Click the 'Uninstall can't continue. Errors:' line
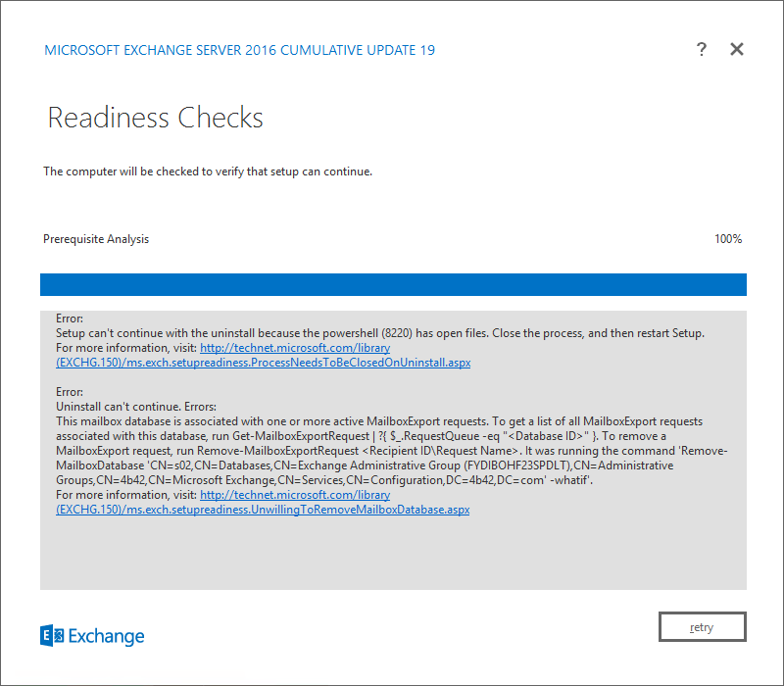This screenshot has width=784, height=686. (136, 407)
